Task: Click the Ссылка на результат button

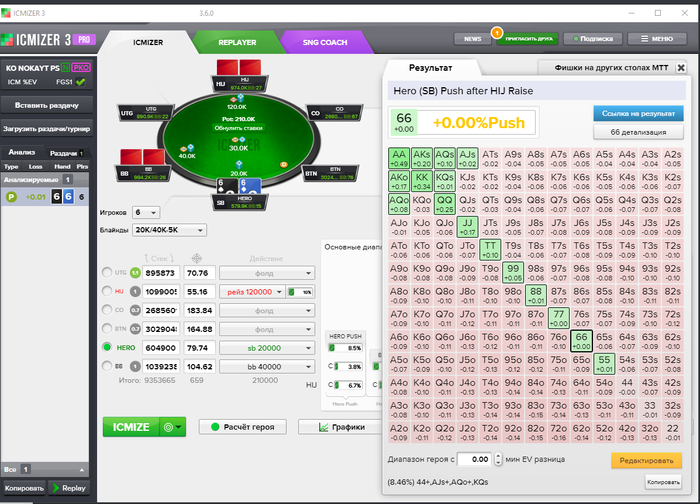Action: tap(638, 113)
